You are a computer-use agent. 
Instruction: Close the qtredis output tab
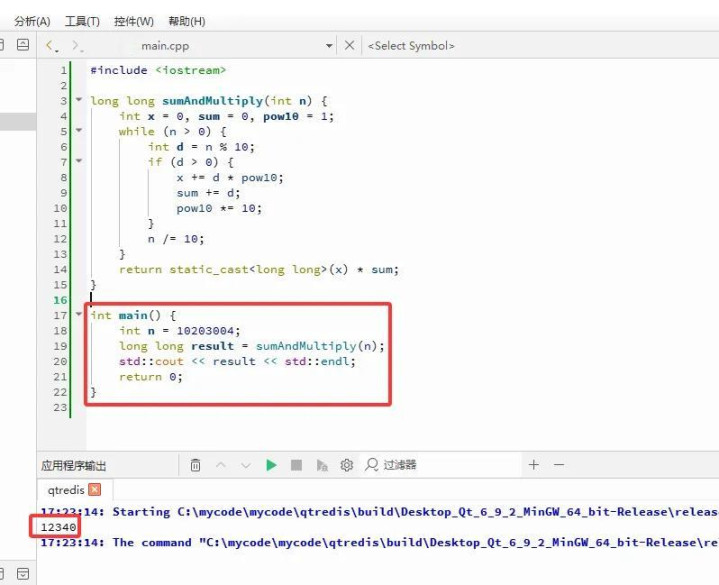click(x=95, y=490)
